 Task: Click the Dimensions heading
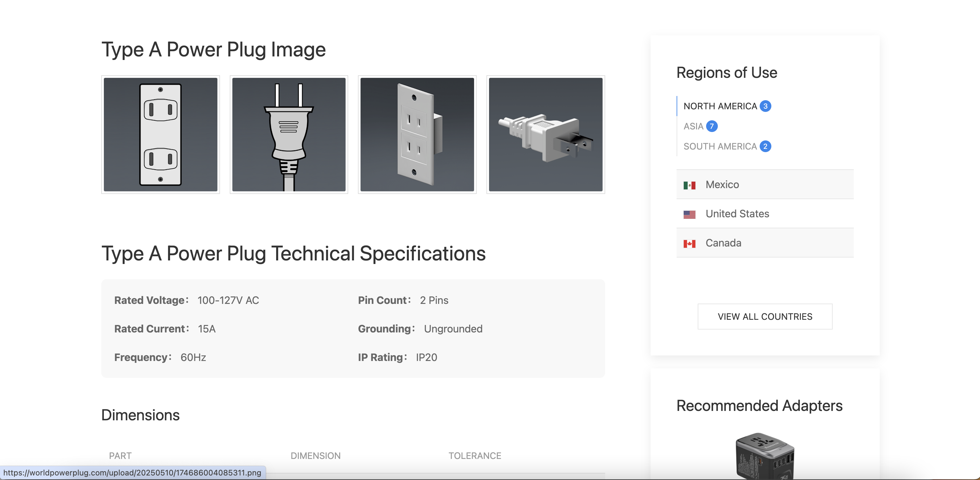coord(141,415)
